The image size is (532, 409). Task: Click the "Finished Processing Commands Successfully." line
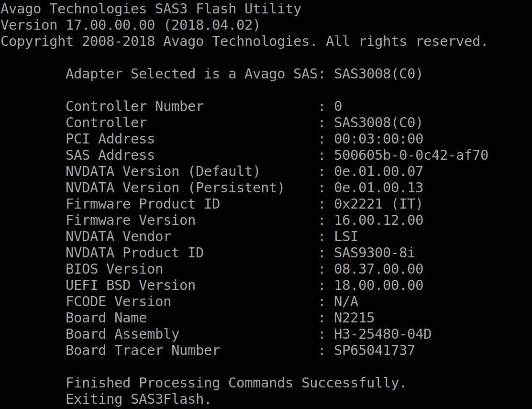(236, 383)
